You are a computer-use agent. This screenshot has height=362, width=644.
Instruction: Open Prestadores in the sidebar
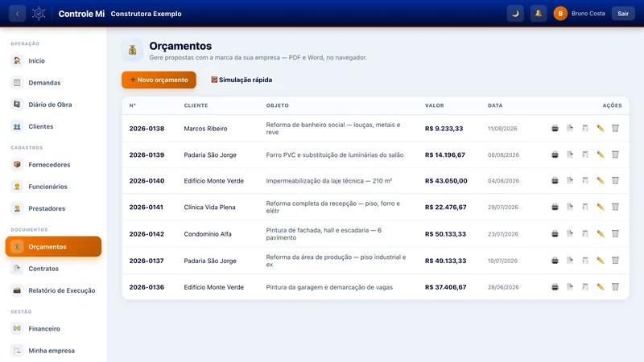[x=53, y=208]
